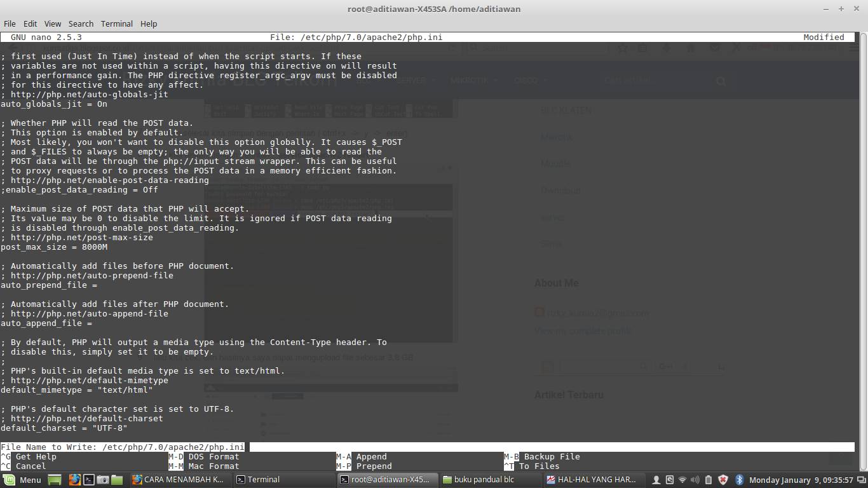
Task: Open the View menu
Action: coord(53,24)
